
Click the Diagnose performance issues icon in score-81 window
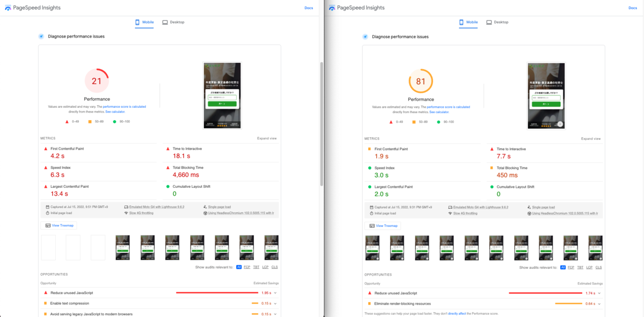[365, 36]
